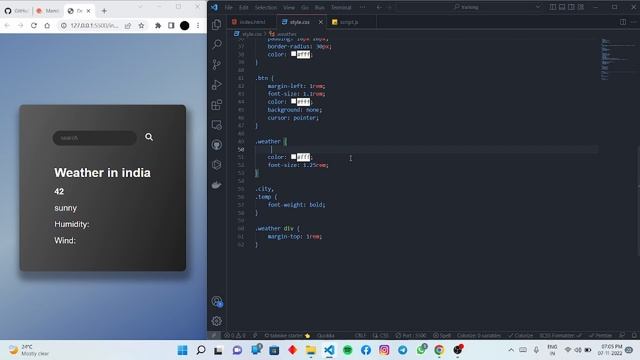Open the GitHub activity bar icon
This screenshot has height=360, width=640.
pyautogui.click(x=217, y=145)
